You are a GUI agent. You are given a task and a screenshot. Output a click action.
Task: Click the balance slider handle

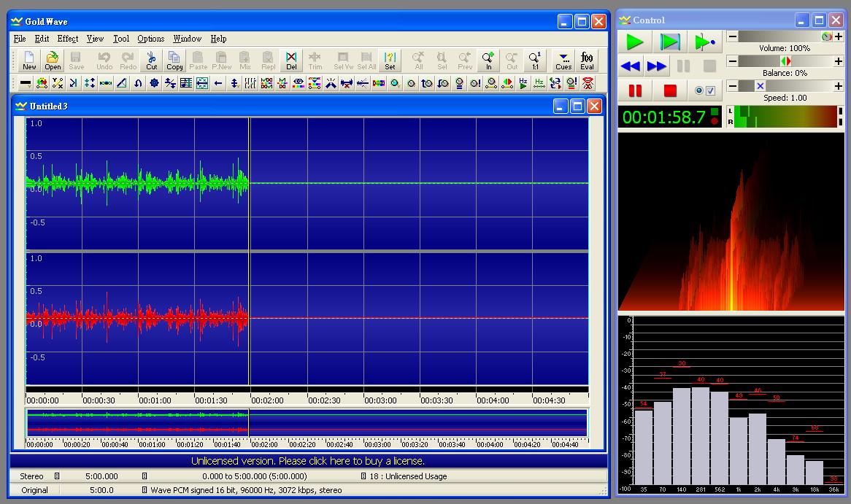pyautogui.click(x=785, y=61)
